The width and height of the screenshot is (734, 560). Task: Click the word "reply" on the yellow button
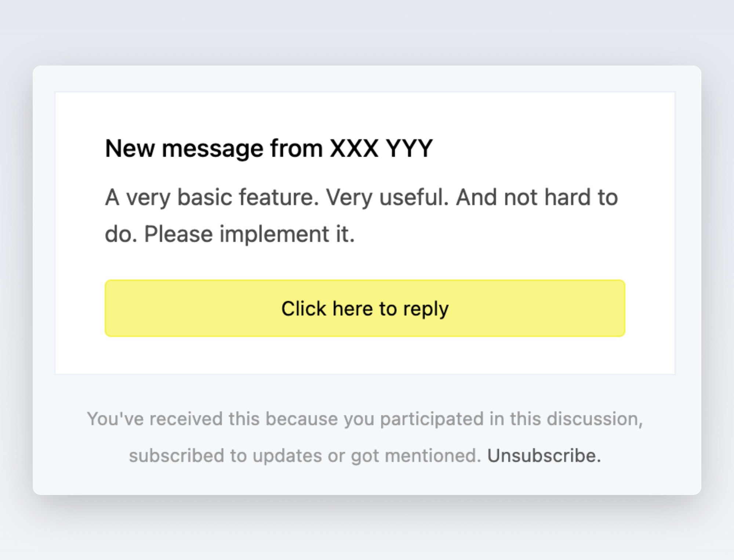[x=426, y=309]
